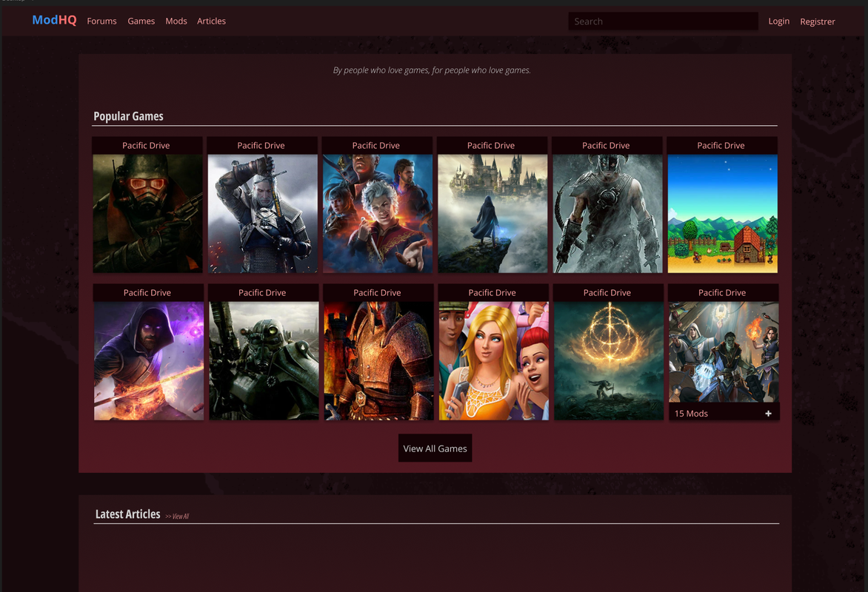Viewport: 868px width, 592px height.
Task: Click Pacific Drive title above pixel farm
Action: coord(721,146)
